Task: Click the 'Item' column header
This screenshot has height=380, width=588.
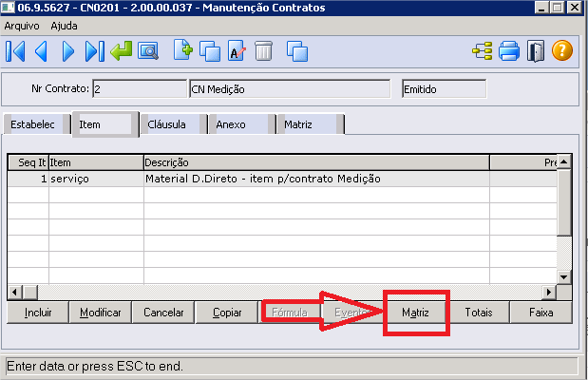Action: (x=96, y=162)
